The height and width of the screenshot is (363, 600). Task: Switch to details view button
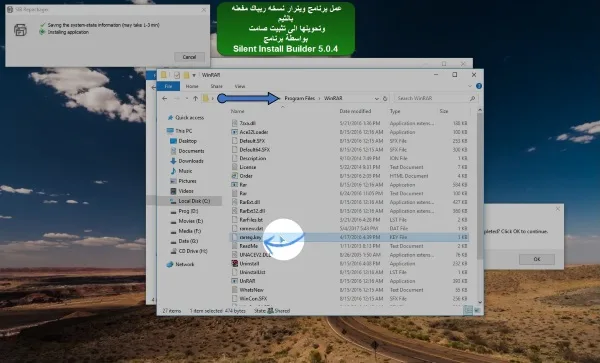coord(468,310)
